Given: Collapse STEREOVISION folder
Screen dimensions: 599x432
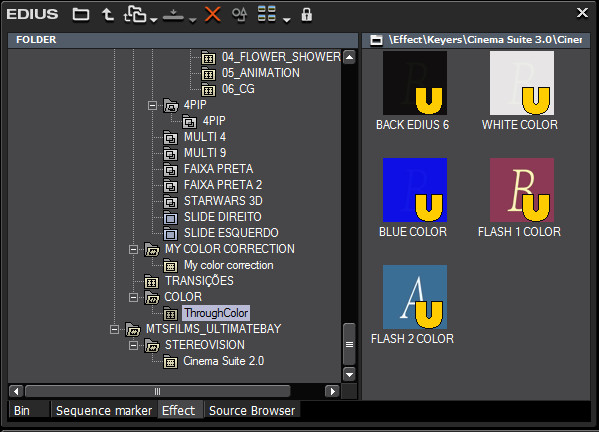Looking at the screenshot, I should 133,345.
